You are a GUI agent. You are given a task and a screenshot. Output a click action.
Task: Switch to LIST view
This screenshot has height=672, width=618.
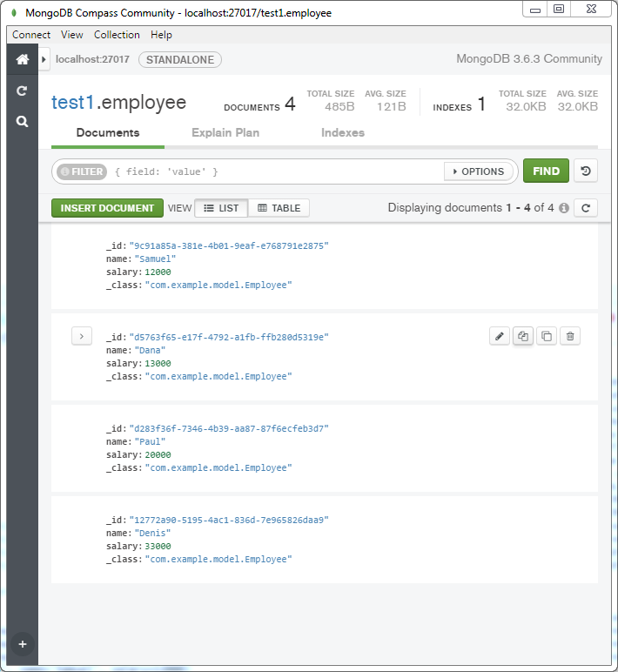pos(221,208)
